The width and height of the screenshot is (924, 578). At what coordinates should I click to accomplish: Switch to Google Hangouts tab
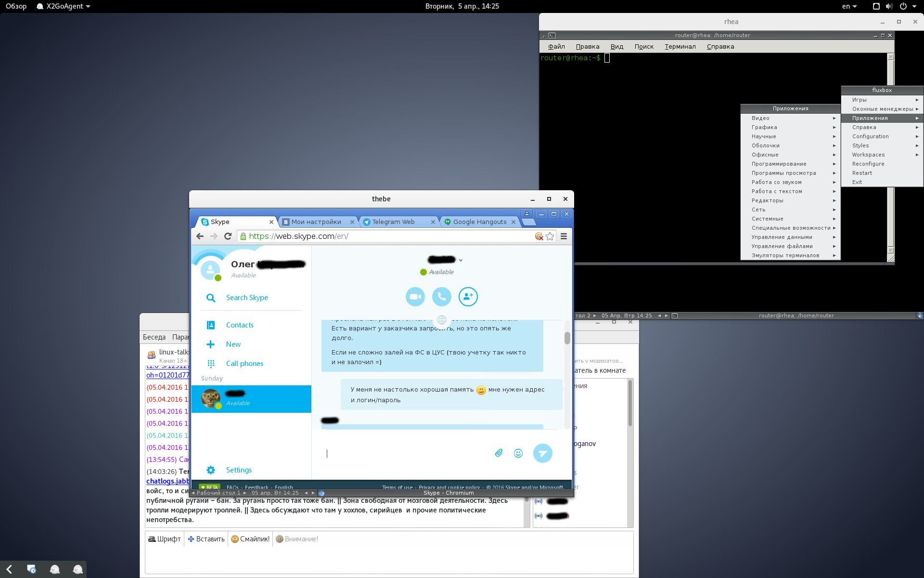(x=479, y=222)
